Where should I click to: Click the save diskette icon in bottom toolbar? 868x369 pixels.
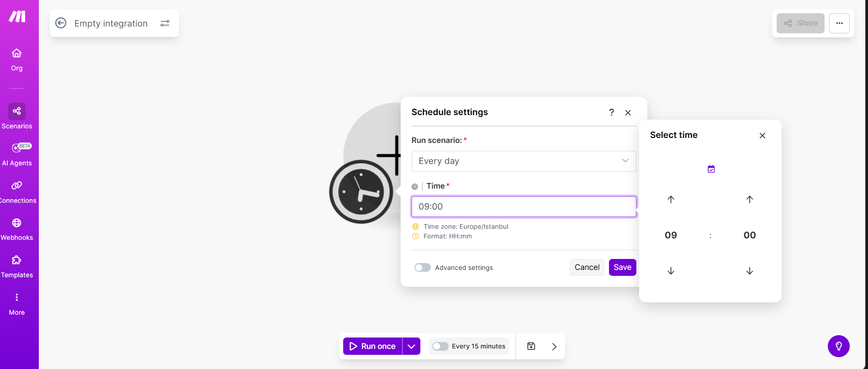pyautogui.click(x=531, y=346)
